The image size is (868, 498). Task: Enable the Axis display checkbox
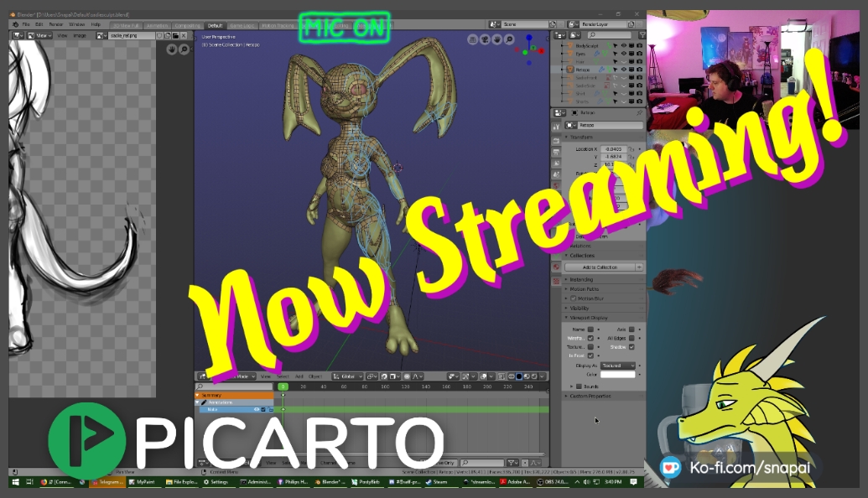click(632, 329)
